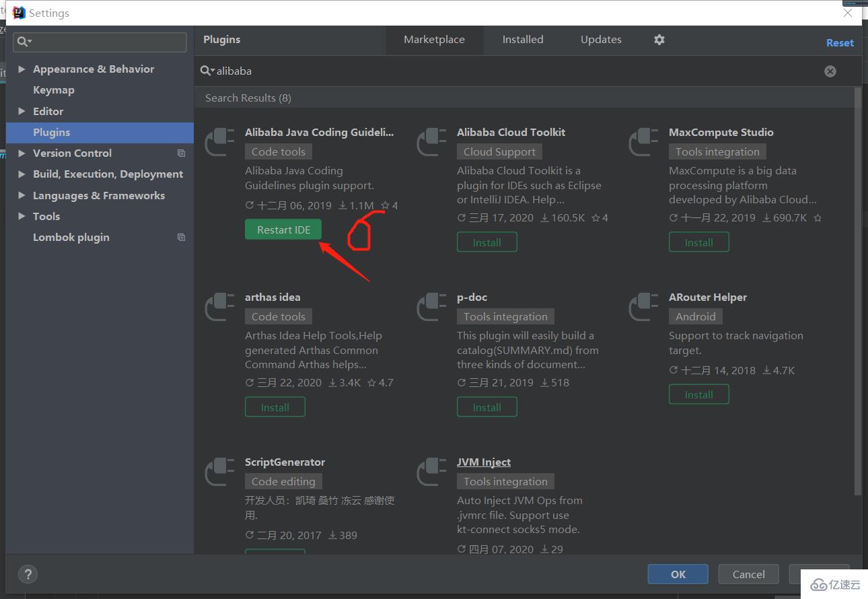Switch to the Marketplace tab
Viewport: 868px width, 599px height.
click(x=434, y=40)
